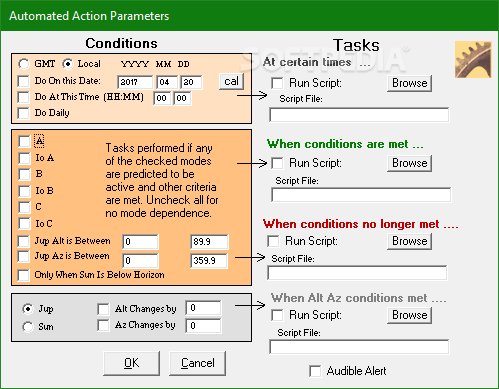Click Browse under When conditions are met
This screenshot has height=389, width=499.
pyautogui.click(x=409, y=163)
